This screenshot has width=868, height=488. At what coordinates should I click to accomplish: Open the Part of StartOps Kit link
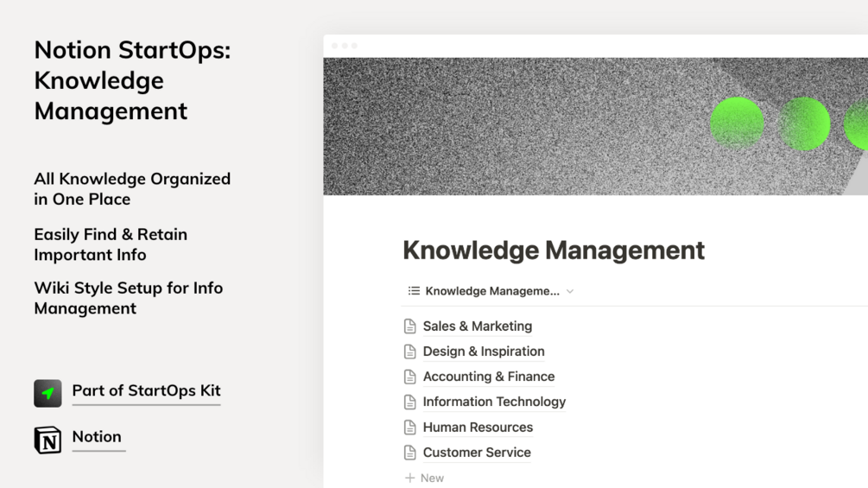pos(146,390)
